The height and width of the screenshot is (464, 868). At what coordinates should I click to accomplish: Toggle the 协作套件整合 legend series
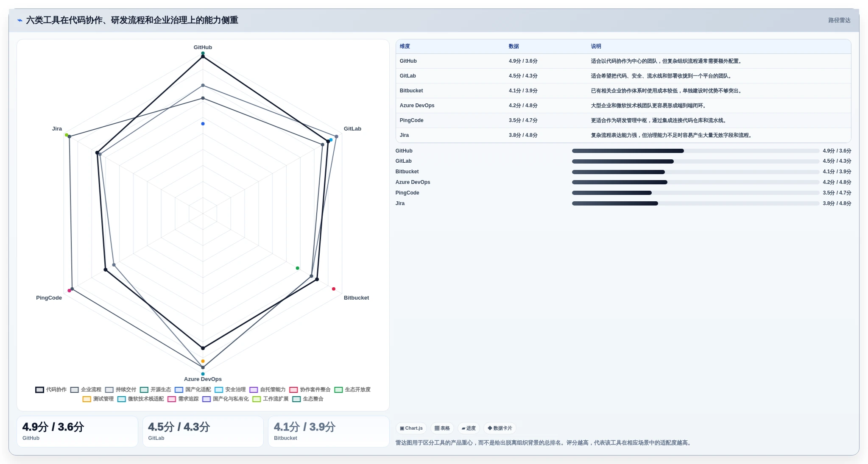[310, 390]
